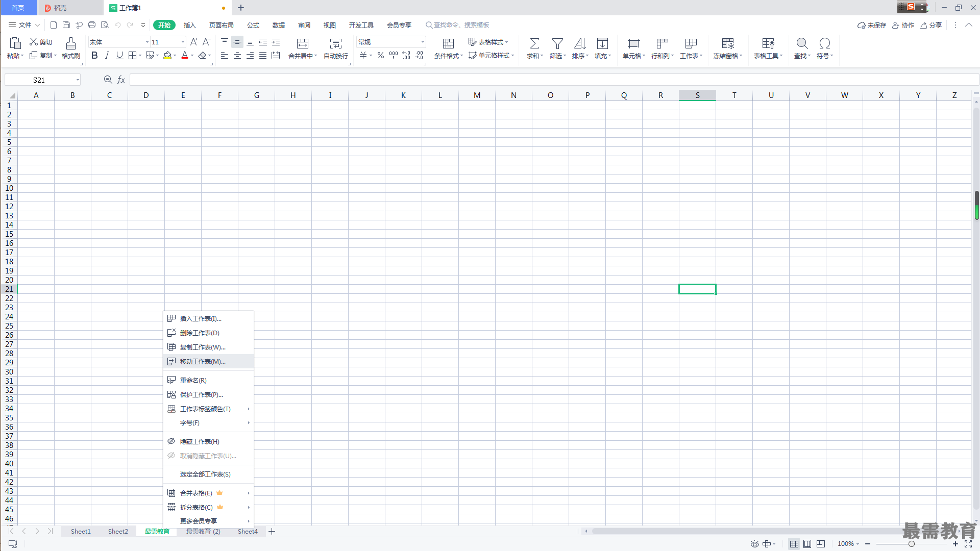
Task: Click the 协作 collaborate button
Action: (903, 25)
